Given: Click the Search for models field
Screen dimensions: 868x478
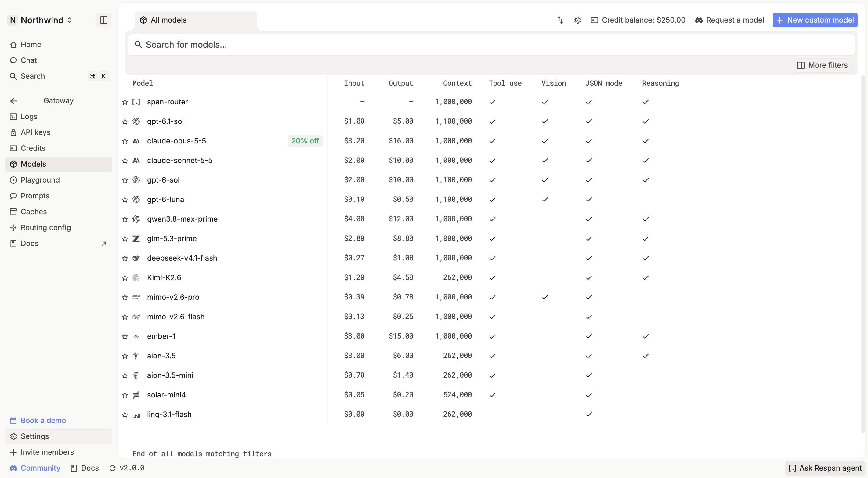Looking at the screenshot, I should coord(491,45).
